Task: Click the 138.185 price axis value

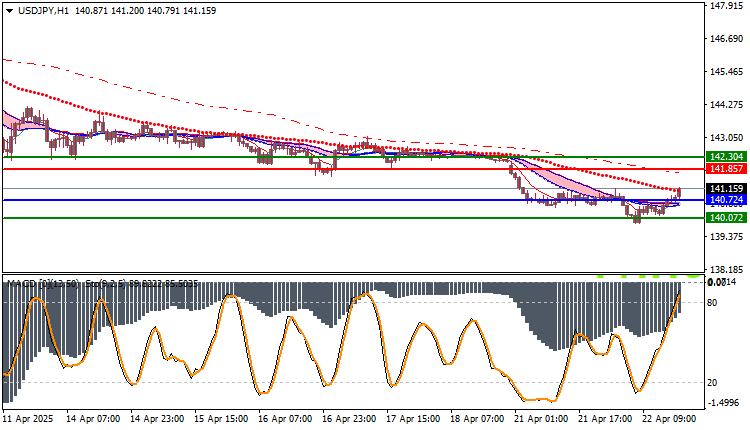Action: coord(727,270)
